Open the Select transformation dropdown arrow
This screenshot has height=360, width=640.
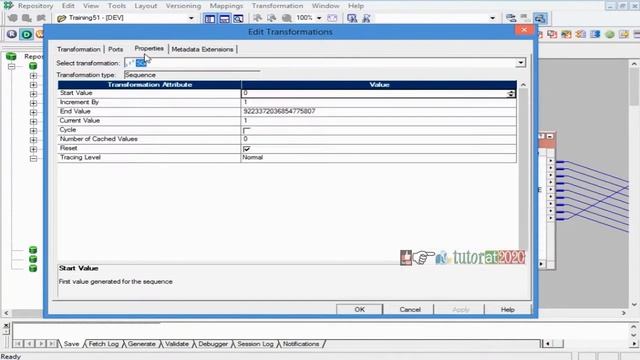point(520,63)
